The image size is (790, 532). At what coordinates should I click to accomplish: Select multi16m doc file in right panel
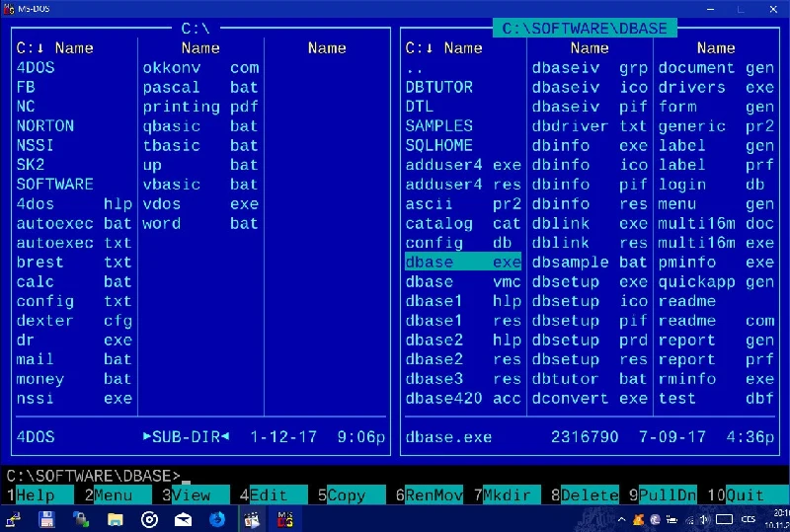716,223
